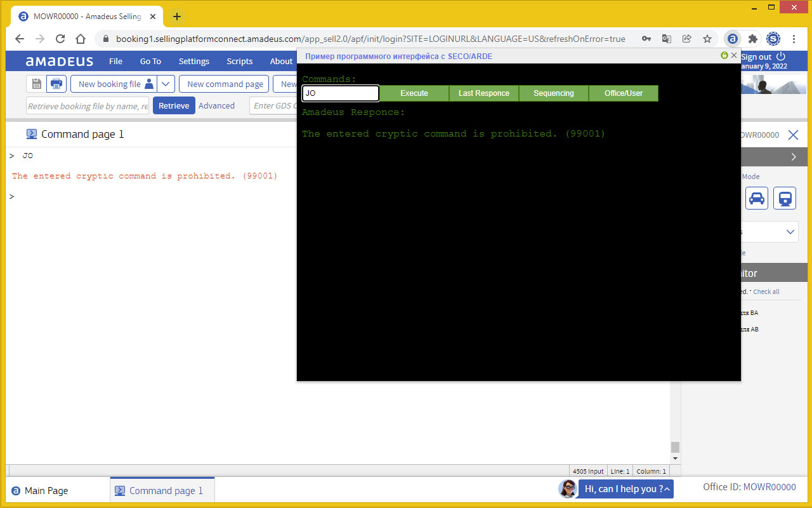Expand New booking file dropdown arrow
The height and width of the screenshot is (508, 812).
tap(166, 84)
